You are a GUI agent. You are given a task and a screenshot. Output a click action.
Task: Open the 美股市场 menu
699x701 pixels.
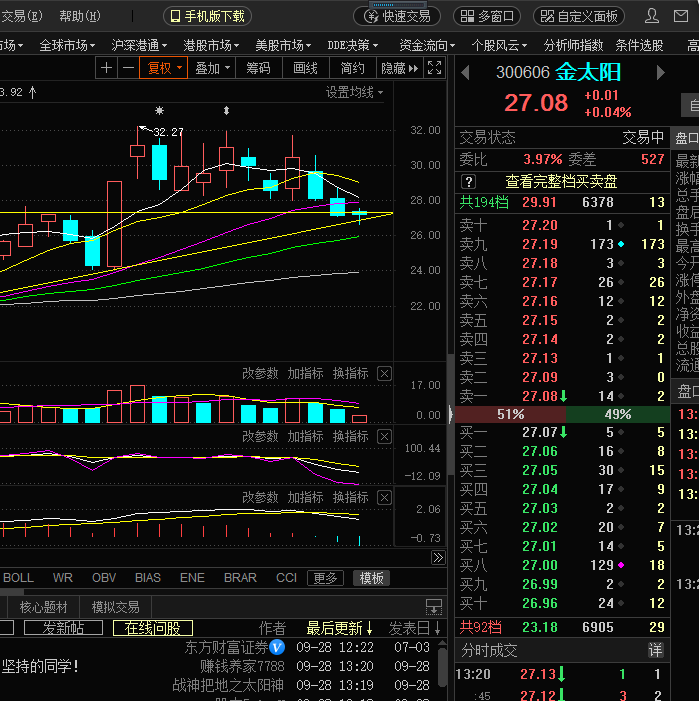[x=283, y=45]
